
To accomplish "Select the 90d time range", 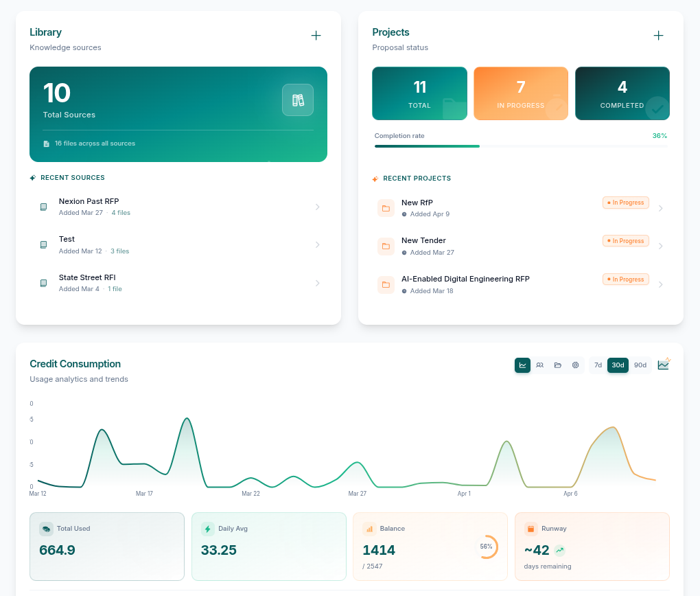I will pos(640,365).
